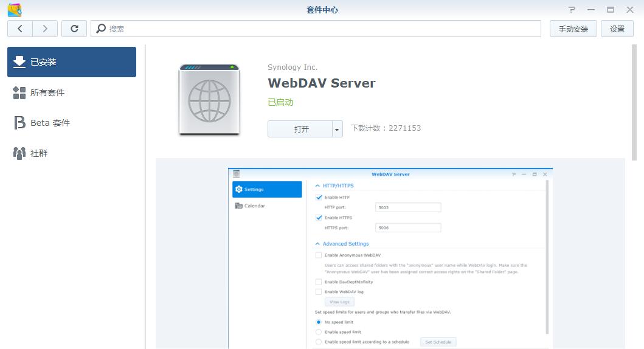Click Set Schedule button in preview
Viewport: 644px width, 349px height.
pos(438,342)
